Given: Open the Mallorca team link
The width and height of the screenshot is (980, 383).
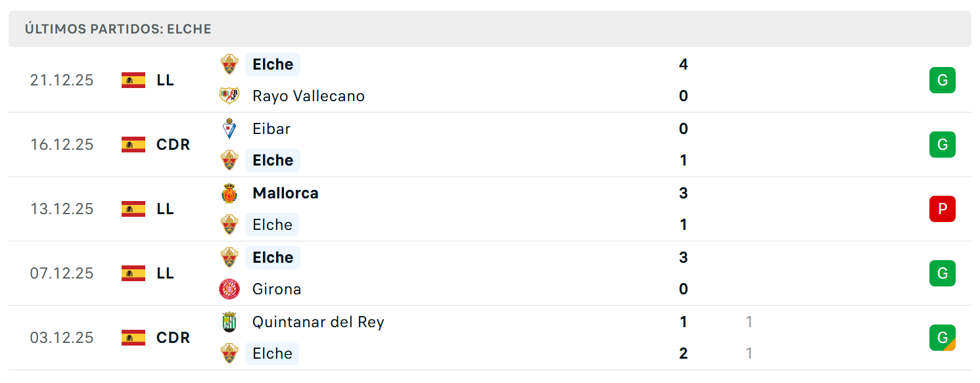Looking at the screenshot, I should (285, 193).
